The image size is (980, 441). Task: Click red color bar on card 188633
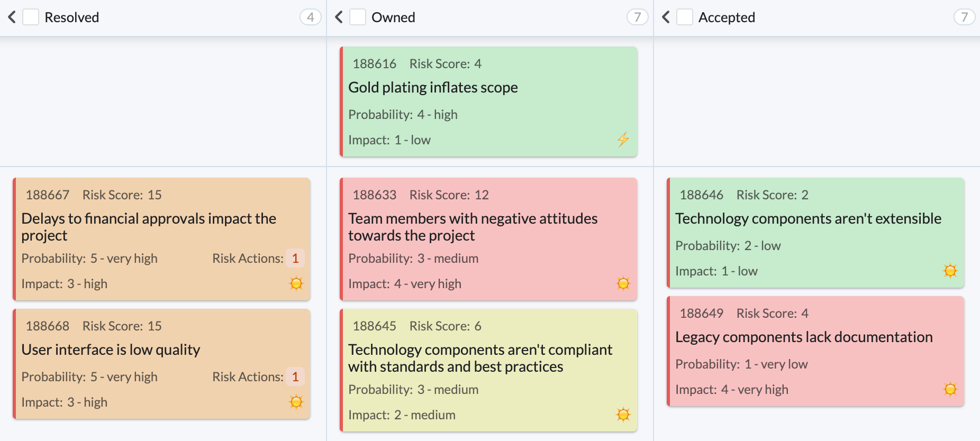(342, 239)
